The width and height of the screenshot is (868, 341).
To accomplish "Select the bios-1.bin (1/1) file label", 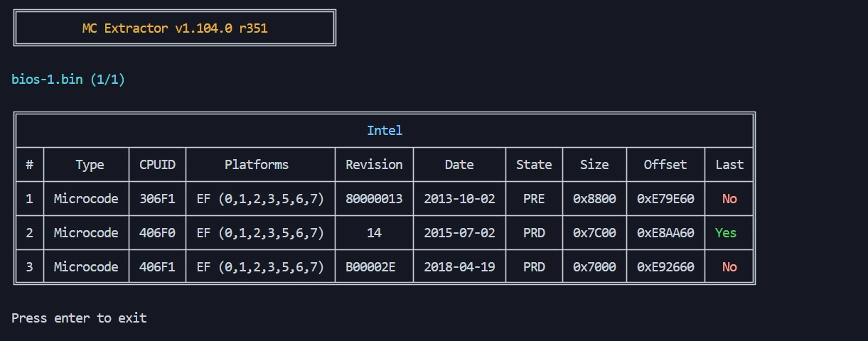I will 68,80.
